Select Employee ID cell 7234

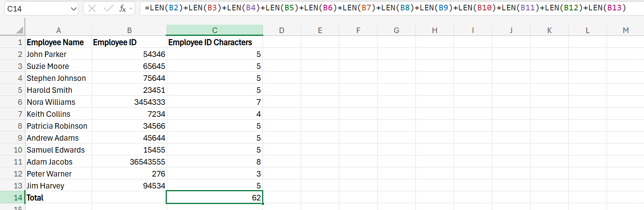pyautogui.click(x=129, y=114)
